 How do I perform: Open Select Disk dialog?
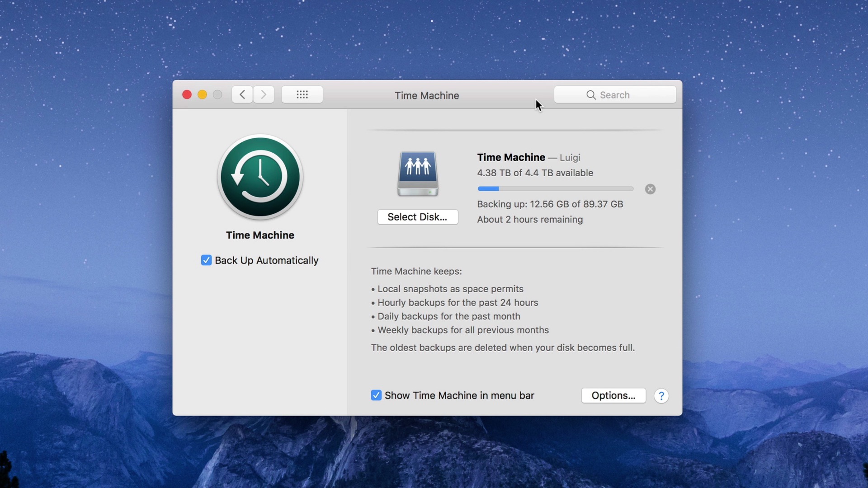tap(417, 217)
